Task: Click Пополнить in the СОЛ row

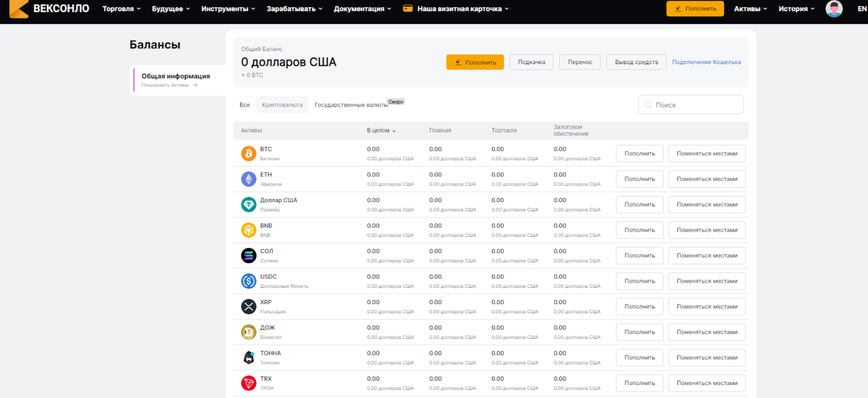Action: coord(640,256)
